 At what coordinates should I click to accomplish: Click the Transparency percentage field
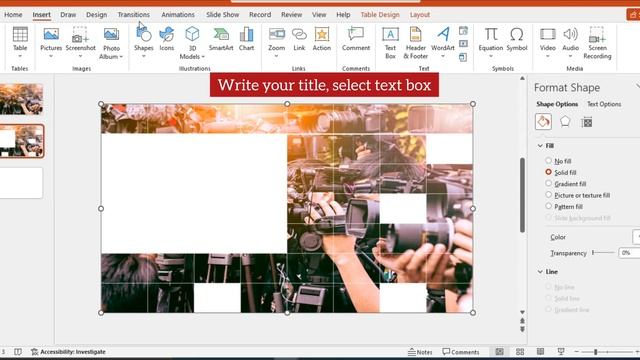click(629, 253)
